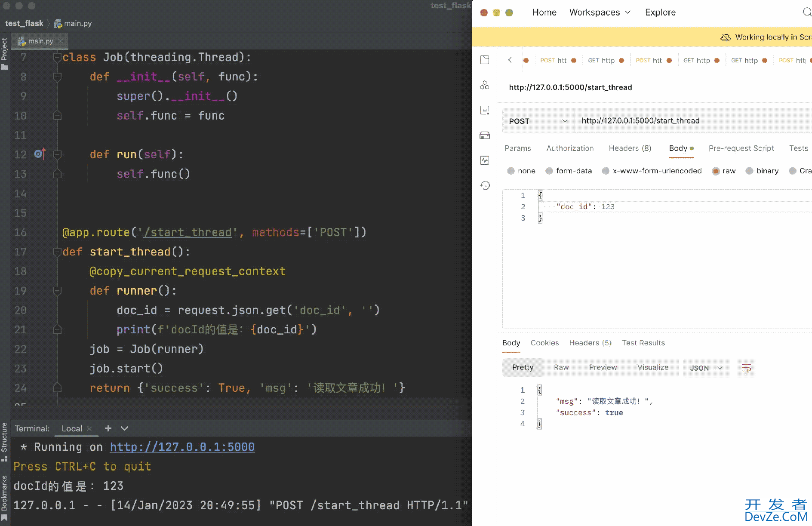Open the response Cookies tab
This screenshot has width=812, height=526.
(544, 343)
